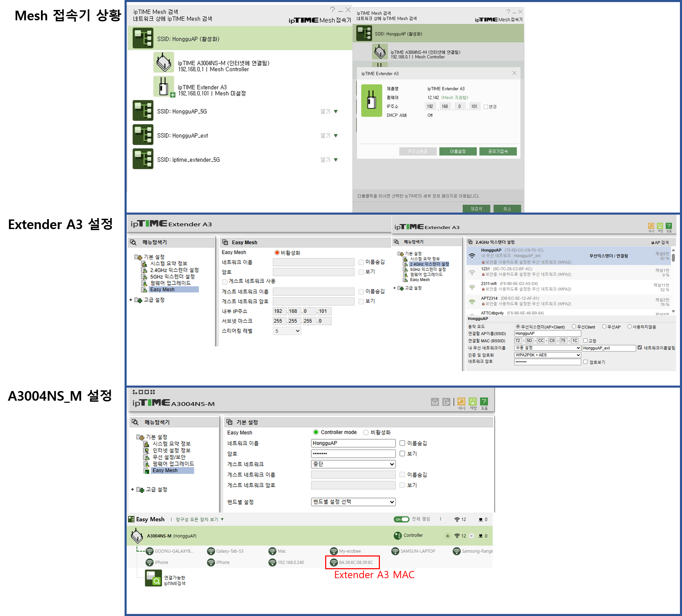The image size is (682, 616).
Task: Click the network icon beside SSID iptime_extender_5G
Action: (x=143, y=159)
